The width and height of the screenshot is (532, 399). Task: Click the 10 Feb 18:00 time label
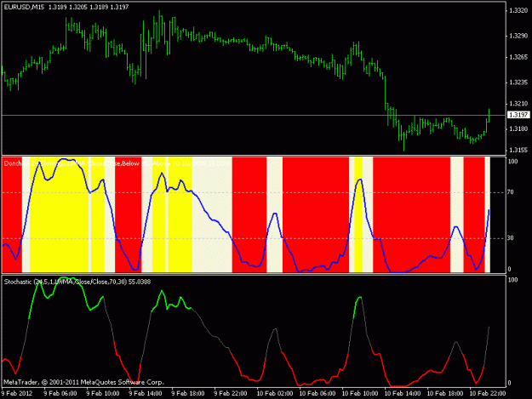click(445, 393)
